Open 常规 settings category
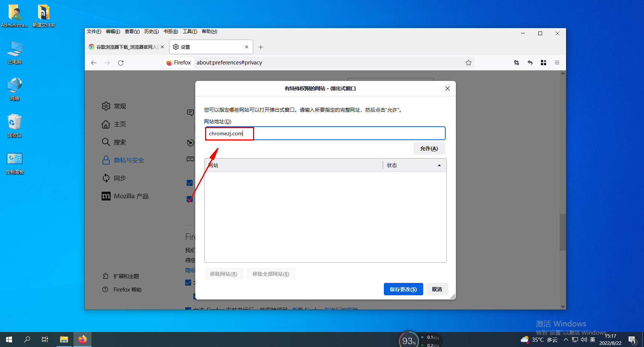 (x=114, y=106)
